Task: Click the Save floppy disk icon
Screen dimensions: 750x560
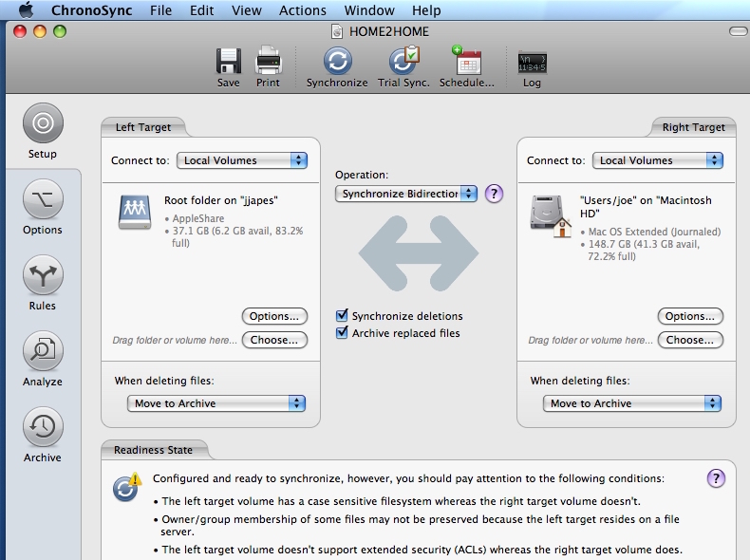Action: pos(228,63)
